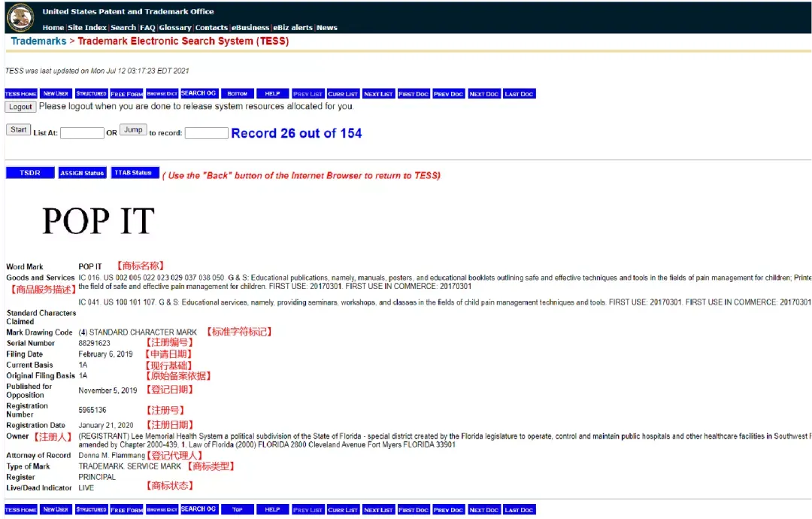Viewport: 812px width, 519px height.
Task: Click top Curr List button
Action: 344,94
